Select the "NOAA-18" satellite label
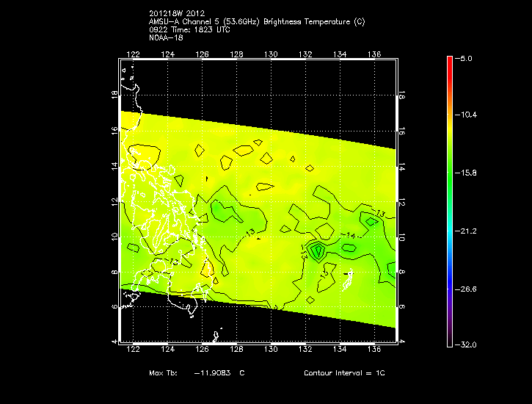This screenshot has width=532, height=404. coord(166,37)
